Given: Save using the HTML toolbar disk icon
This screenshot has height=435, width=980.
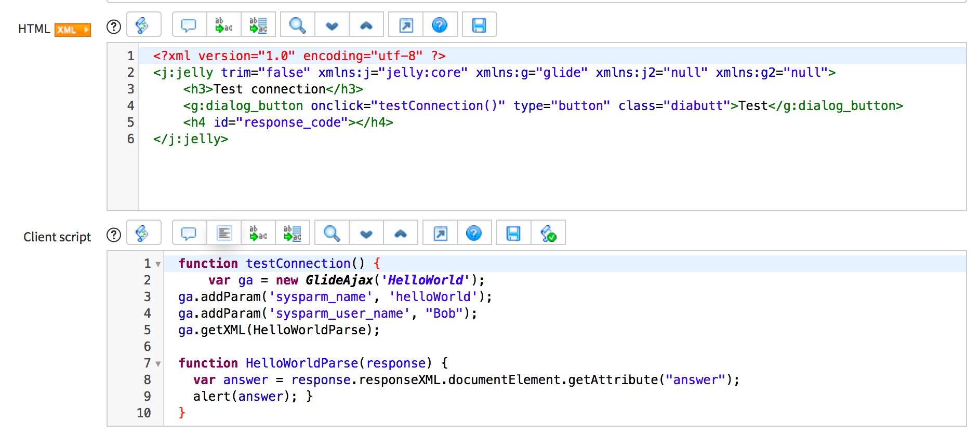Looking at the screenshot, I should point(479,25).
